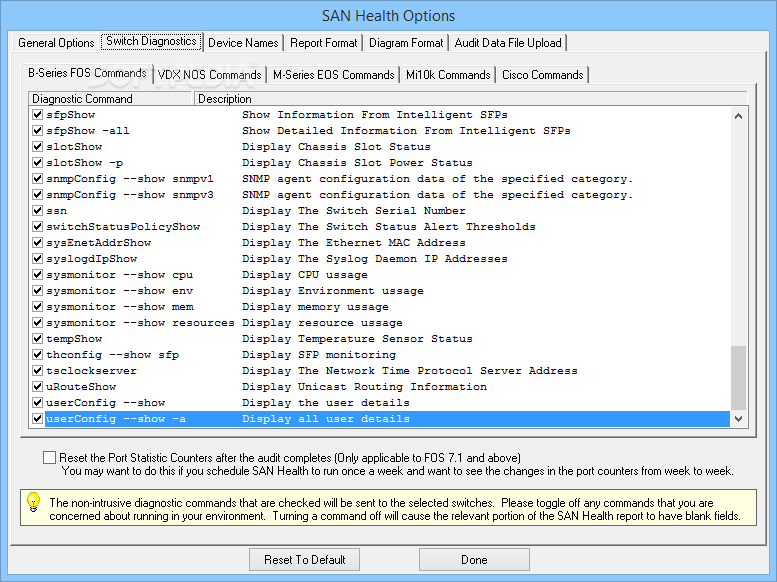Toggle the slotShow -p checkbox
Image resolution: width=777 pixels, height=582 pixels.
pos(37,163)
